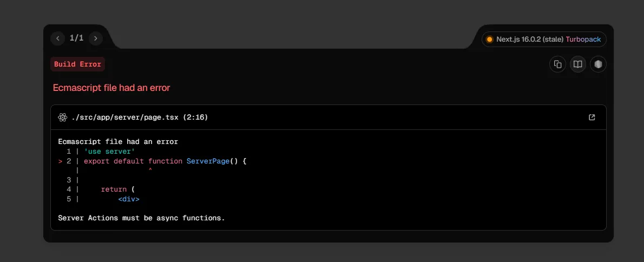Go to the next error arrow

click(96, 38)
